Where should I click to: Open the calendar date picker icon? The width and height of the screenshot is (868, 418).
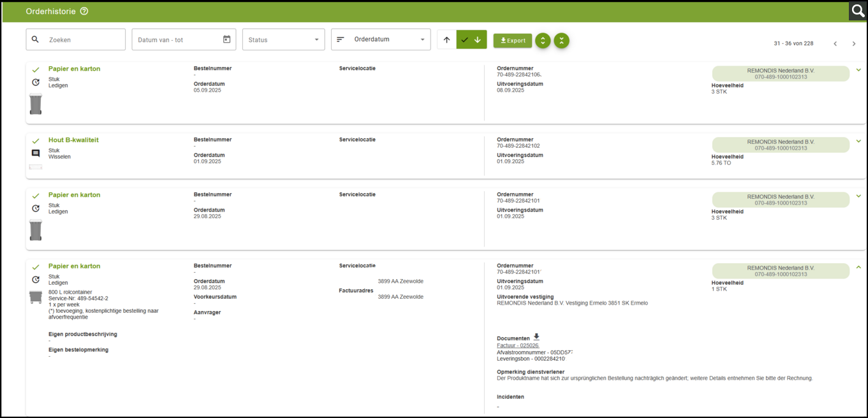(x=226, y=40)
